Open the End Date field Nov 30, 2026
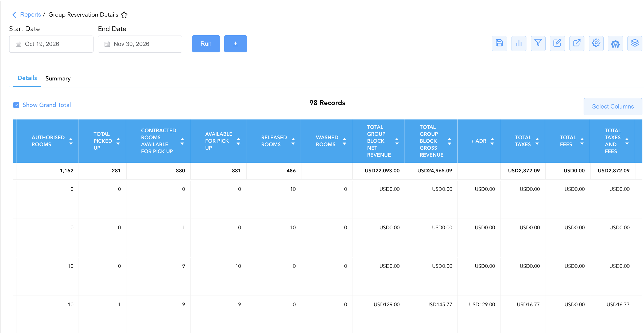The height and width of the screenshot is (333, 644). click(x=140, y=44)
